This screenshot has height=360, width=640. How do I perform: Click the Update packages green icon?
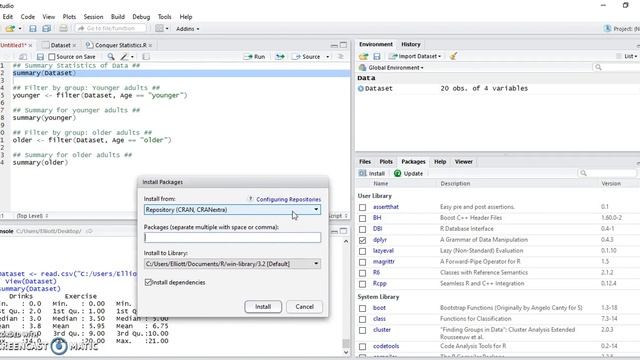tap(398, 173)
